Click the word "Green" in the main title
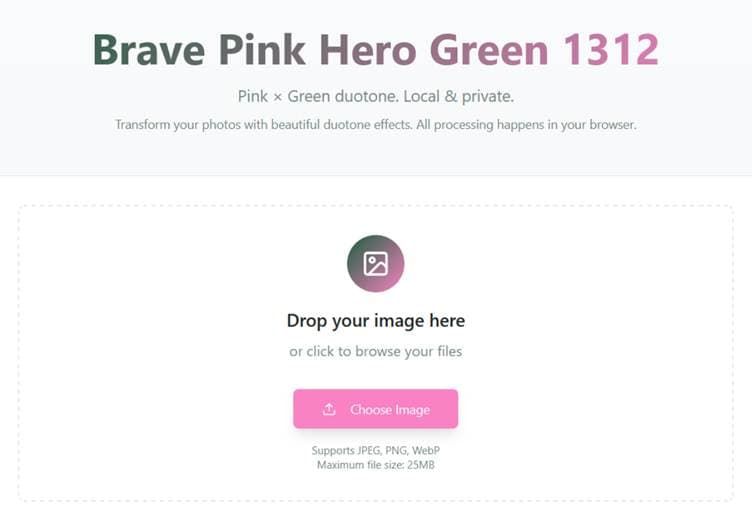The image size is (752, 526). coord(489,50)
